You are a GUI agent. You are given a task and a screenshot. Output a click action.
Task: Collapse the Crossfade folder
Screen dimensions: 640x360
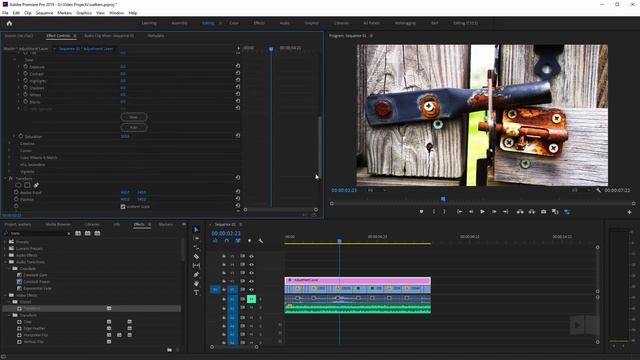pos(9,269)
